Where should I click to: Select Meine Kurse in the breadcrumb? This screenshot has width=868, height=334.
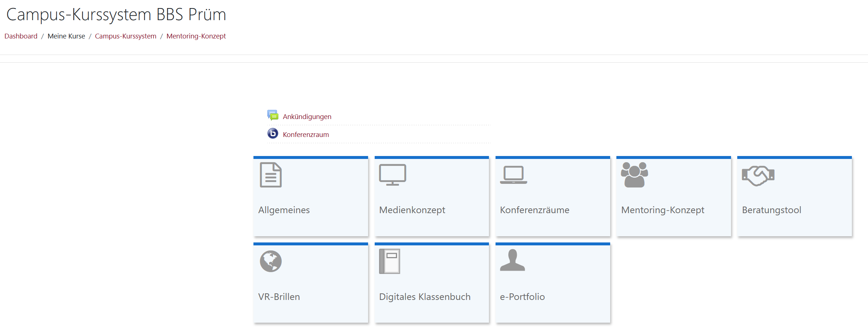coord(66,36)
